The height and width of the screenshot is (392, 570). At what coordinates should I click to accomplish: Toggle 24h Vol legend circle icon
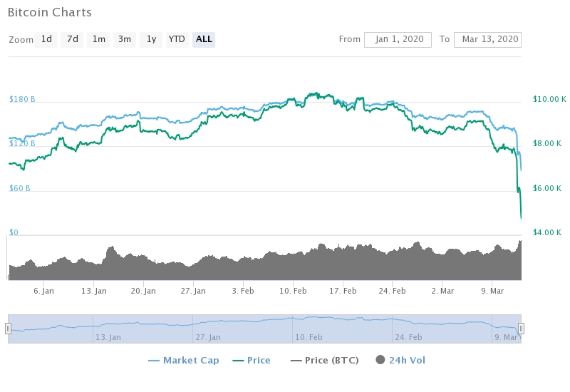379,360
